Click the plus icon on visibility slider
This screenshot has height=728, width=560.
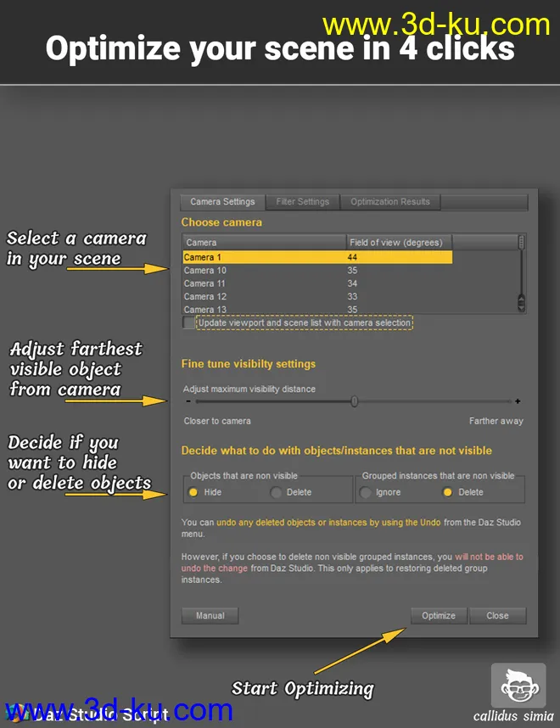click(x=518, y=401)
